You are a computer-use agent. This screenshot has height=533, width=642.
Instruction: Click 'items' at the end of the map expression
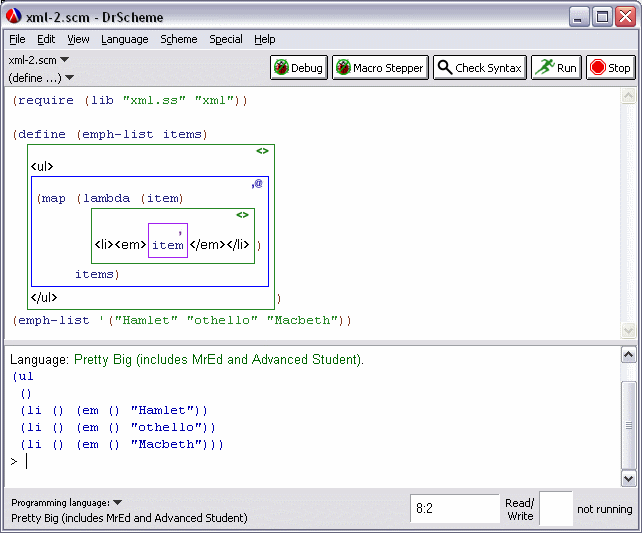94,274
